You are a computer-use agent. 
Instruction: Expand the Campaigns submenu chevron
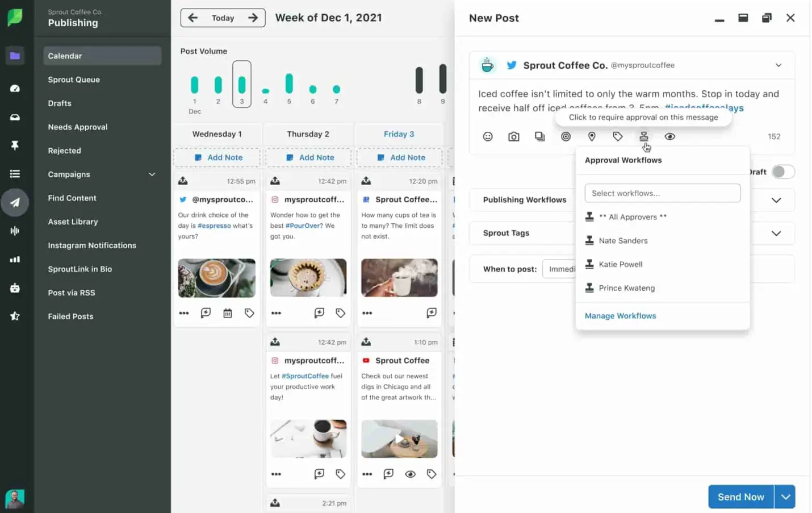(x=152, y=174)
